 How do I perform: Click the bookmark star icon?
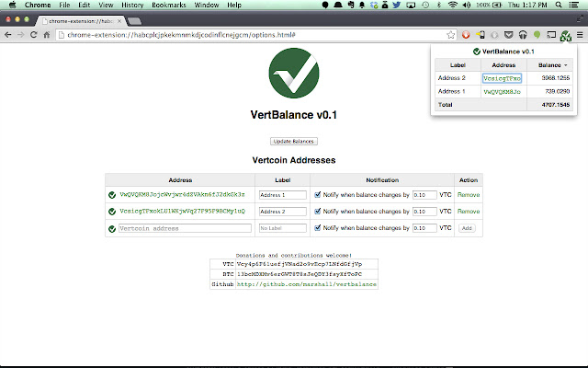(451, 35)
